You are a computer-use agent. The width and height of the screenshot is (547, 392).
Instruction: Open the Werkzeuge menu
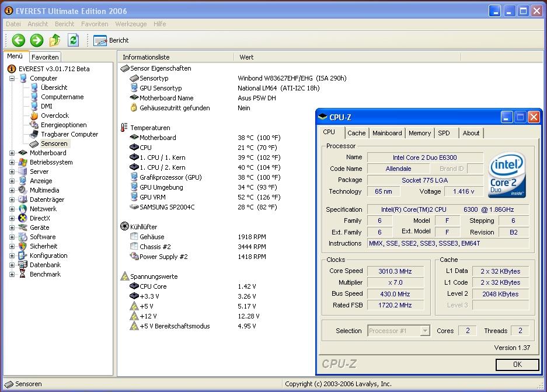pos(131,24)
